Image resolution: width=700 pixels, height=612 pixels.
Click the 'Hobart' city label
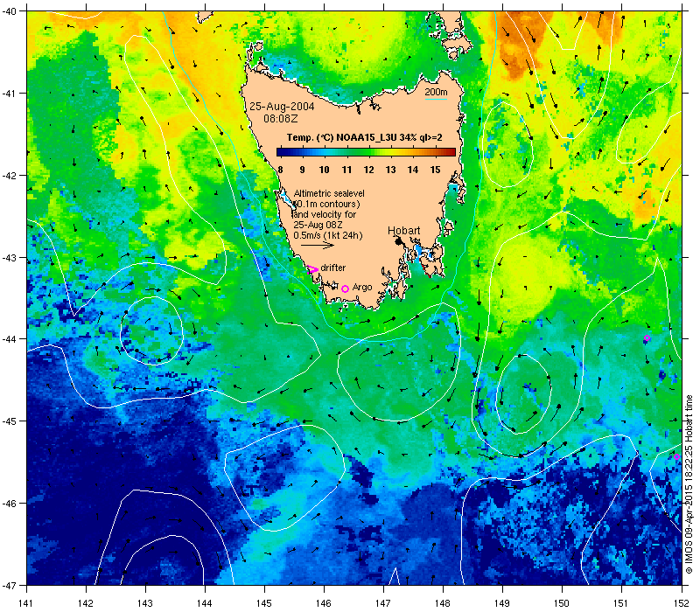click(403, 231)
